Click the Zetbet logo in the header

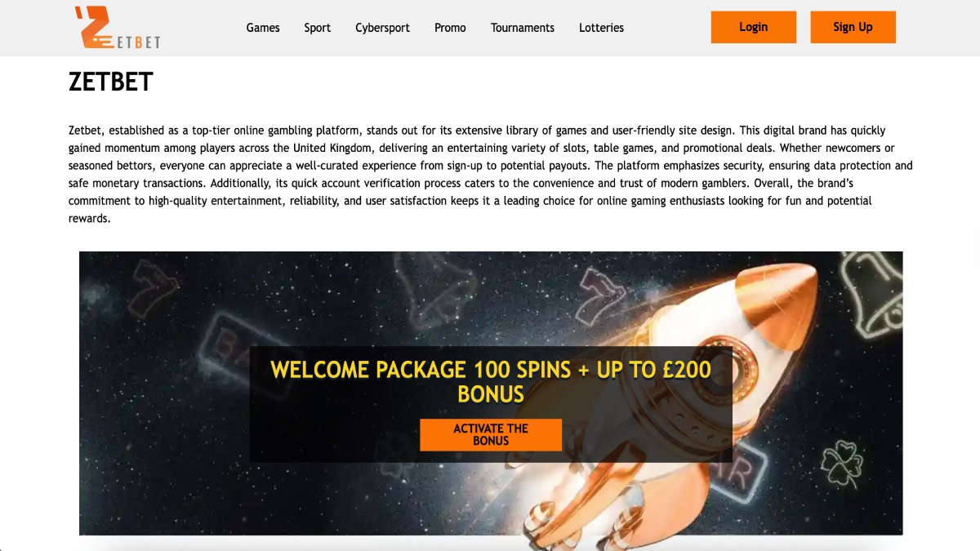(117, 27)
